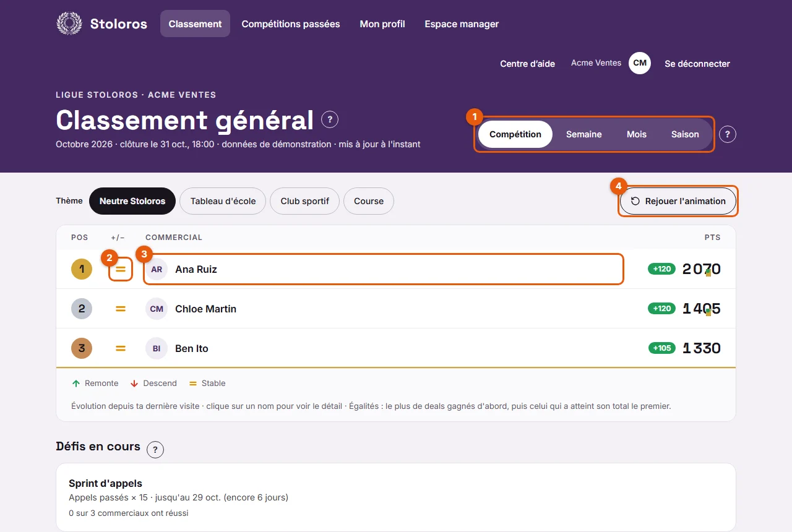Click the AR avatar for Ana Ruiz
Viewport: 792px width, 532px height.
[x=157, y=269]
